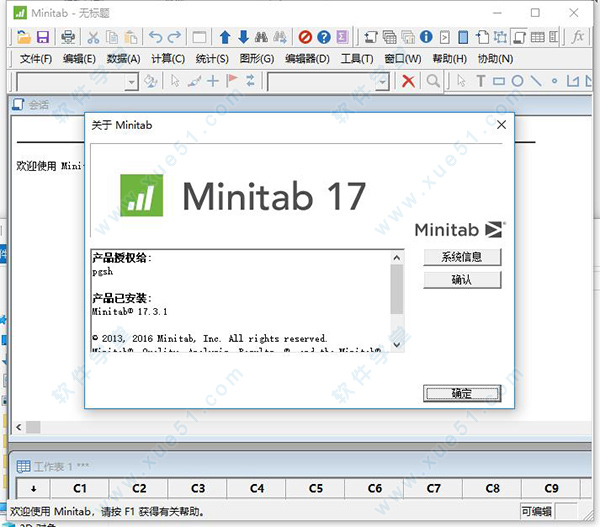Click the 系统信息 button
The image size is (600, 527).
tap(461, 257)
